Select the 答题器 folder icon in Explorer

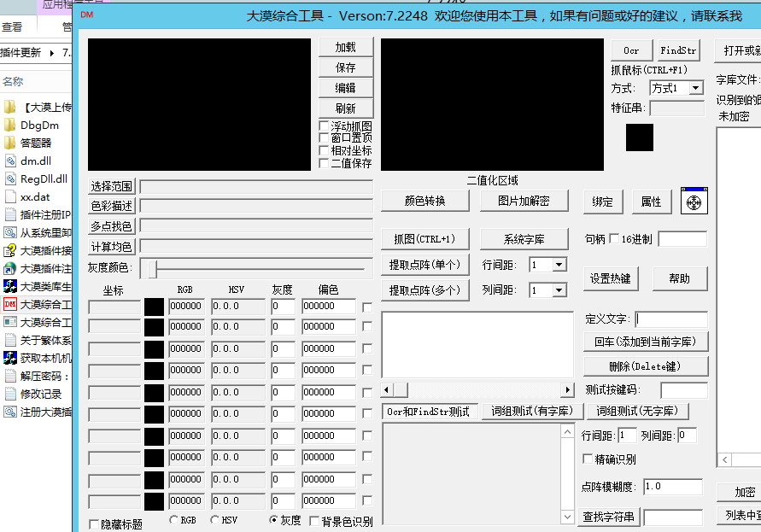(9, 143)
